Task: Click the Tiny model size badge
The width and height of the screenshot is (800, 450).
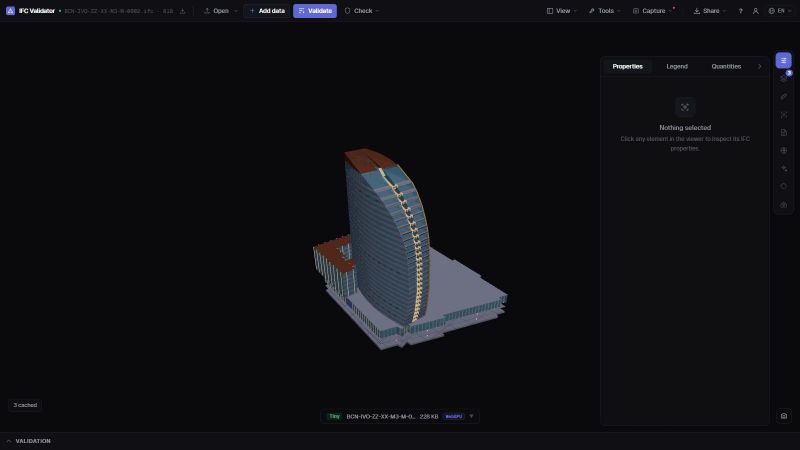Action: click(x=334, y=416)
